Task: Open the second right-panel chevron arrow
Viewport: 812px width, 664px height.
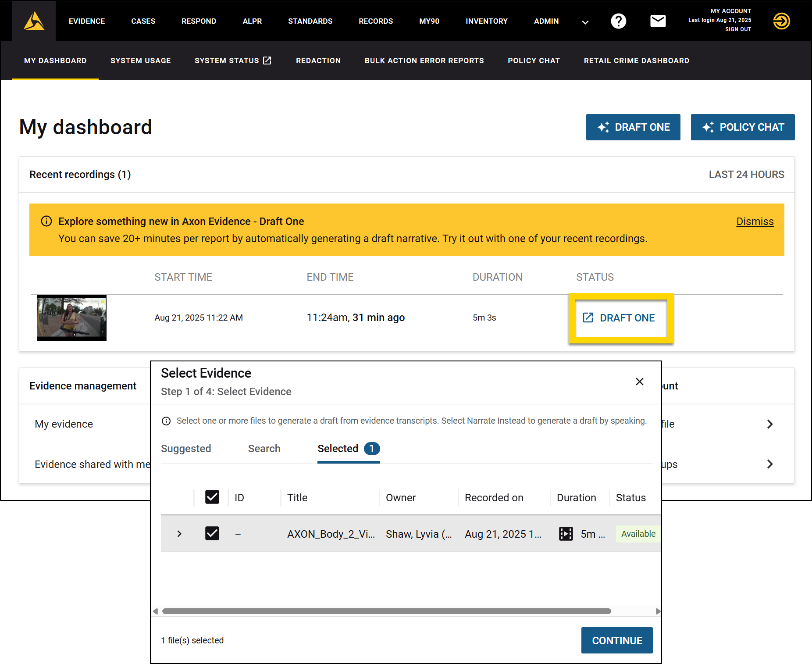Action: coord(769,464)
